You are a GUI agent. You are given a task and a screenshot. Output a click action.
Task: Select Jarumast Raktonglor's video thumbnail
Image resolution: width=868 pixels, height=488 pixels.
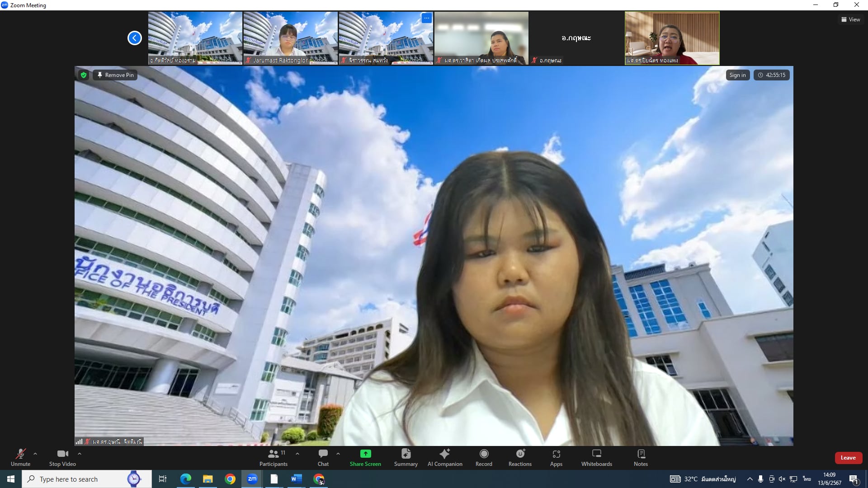point(290,38)
